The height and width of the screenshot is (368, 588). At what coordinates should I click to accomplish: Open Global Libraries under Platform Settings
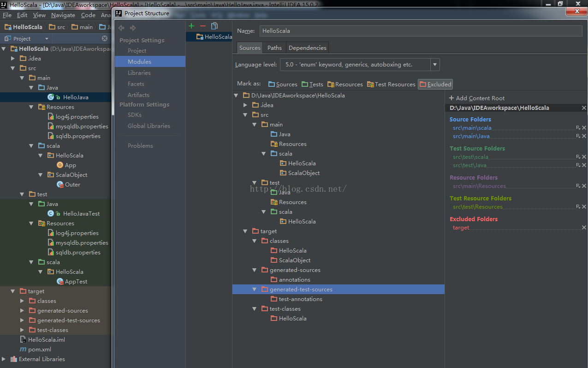(150, 126)
